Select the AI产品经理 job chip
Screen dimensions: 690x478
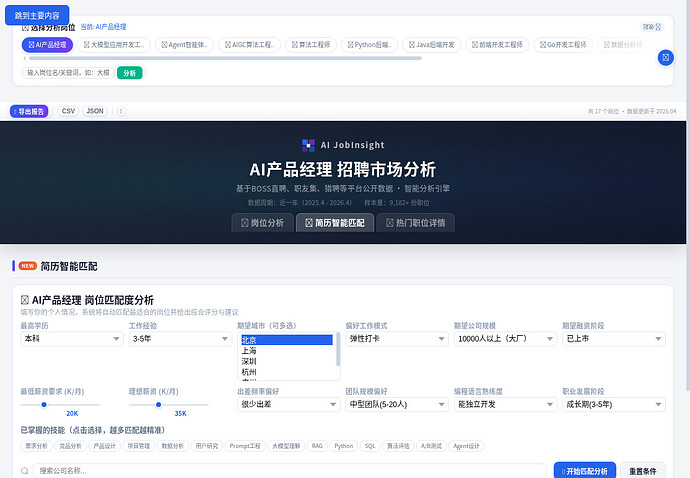[47, 45]
